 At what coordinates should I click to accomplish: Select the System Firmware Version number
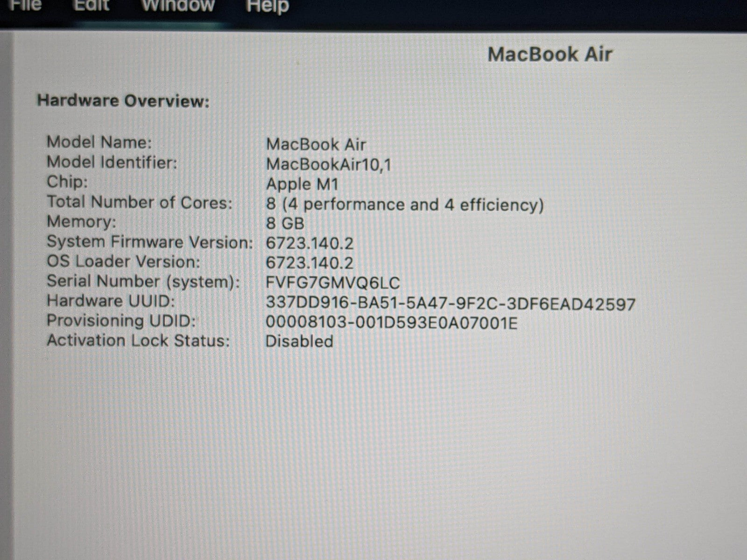[309, 243]
